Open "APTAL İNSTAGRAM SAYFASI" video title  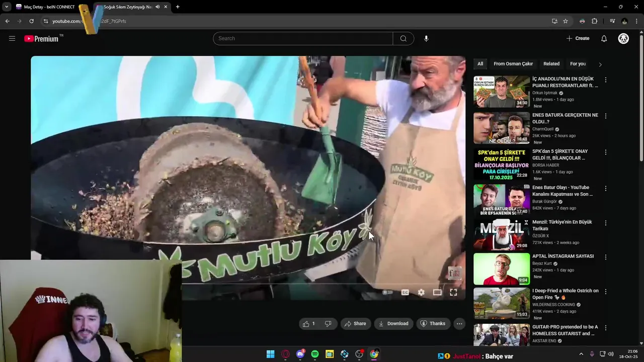pos(563,256)
